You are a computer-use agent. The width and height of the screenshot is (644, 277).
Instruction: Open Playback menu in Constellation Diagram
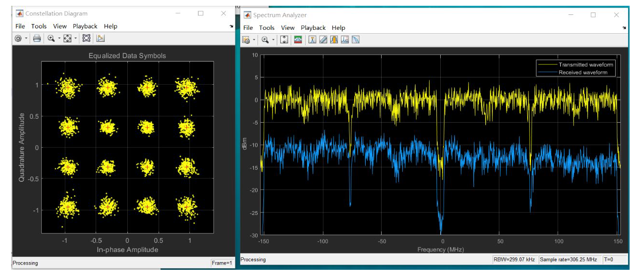[85, 26]
